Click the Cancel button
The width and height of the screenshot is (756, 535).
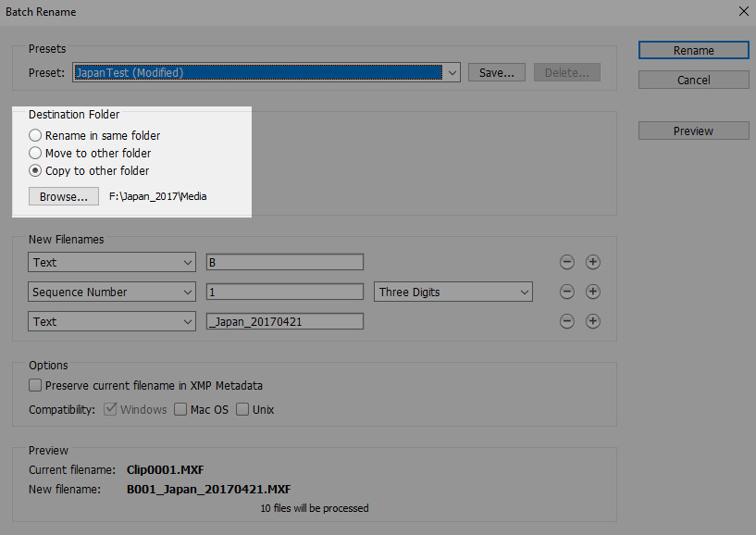point(693,81)
